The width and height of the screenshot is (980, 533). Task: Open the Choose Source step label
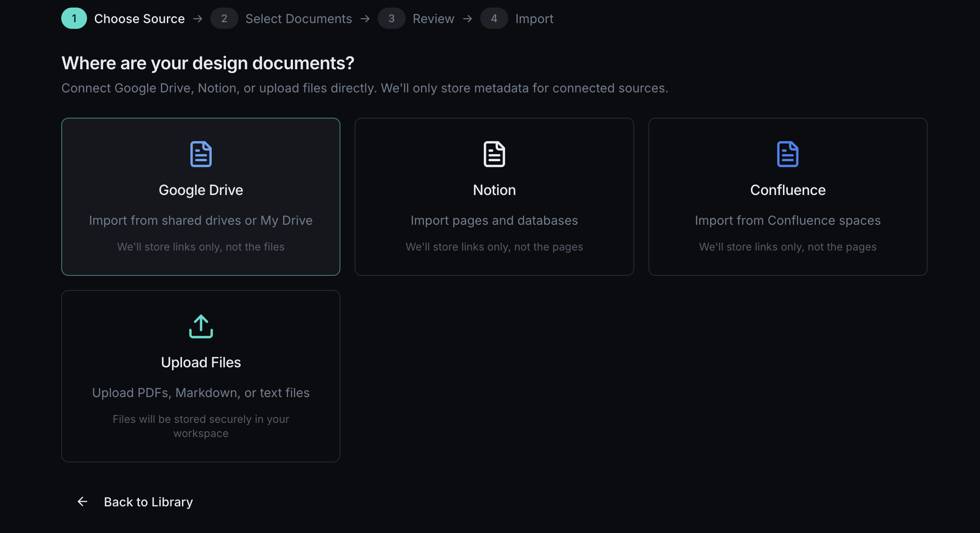tap(139, 19)
